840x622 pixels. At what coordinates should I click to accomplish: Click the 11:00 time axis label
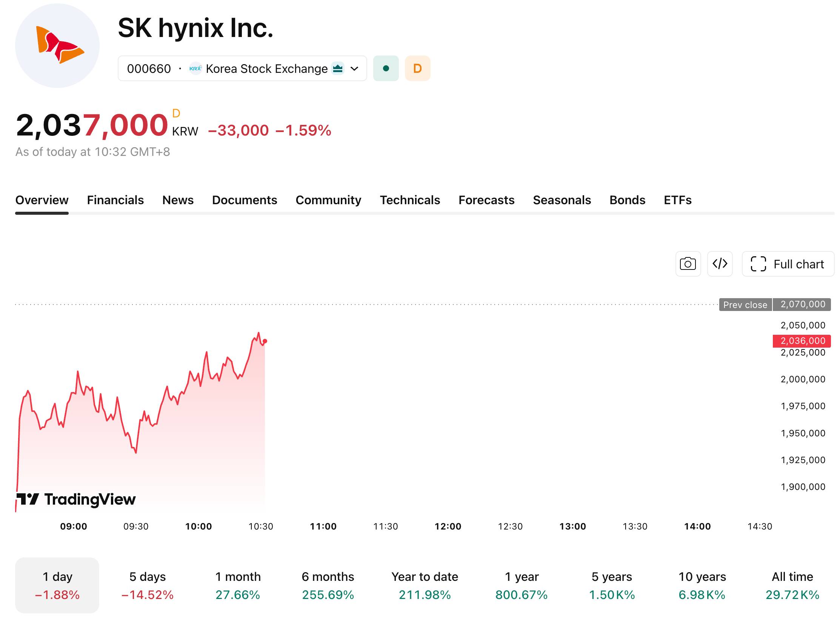tap(323, 527)
